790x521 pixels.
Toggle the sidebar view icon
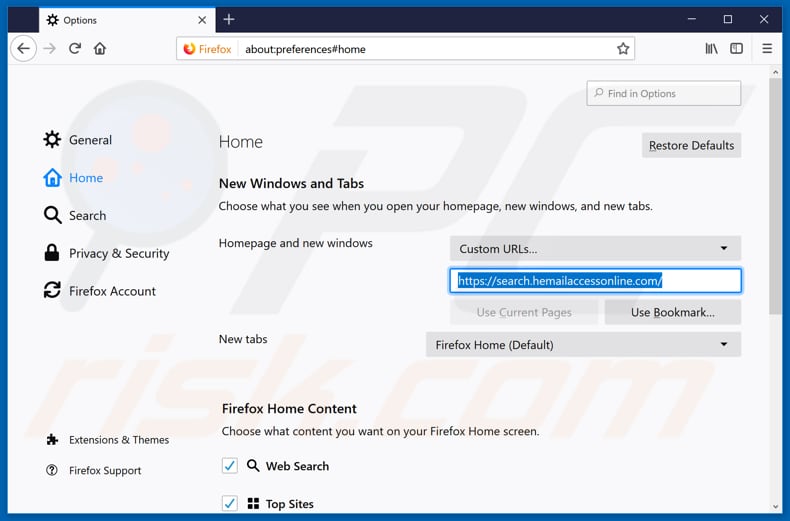(x=737, y=48)
